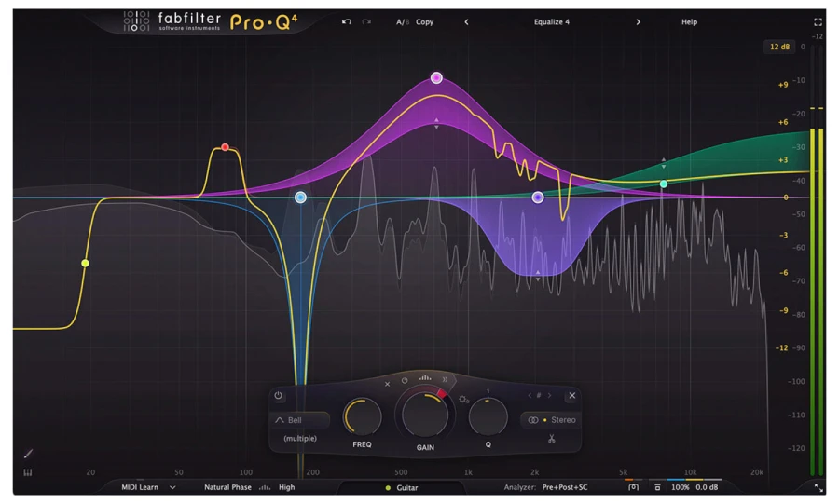Click the Q knob
This screenshot has width=839, height=504.
[x=488, y=416]
